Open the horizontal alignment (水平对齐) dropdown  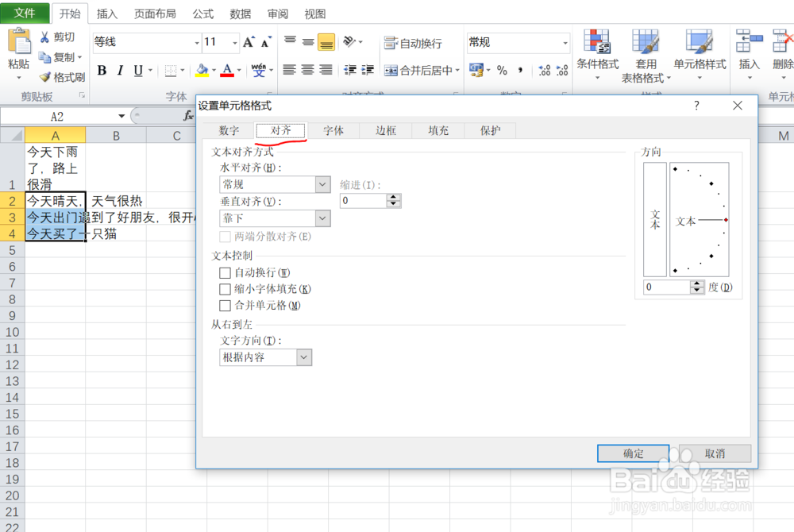322,184
